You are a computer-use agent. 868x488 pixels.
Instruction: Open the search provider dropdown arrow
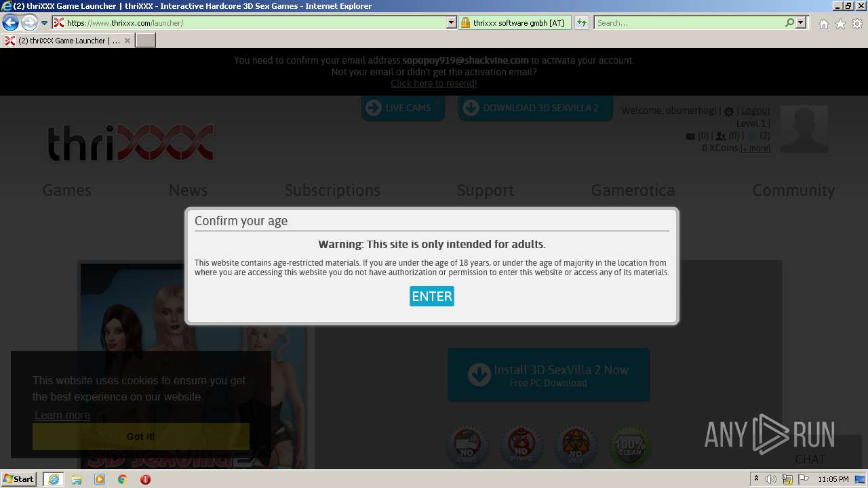(x=801, y=23)
